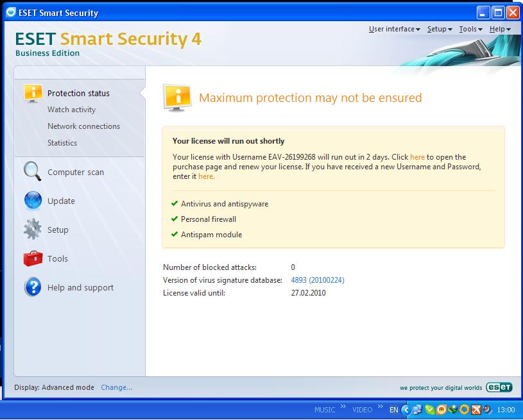This screenshot has height=420, width=523.
Task: Click the ESET eye icon in title bar
Action: [x=11, y=12]
